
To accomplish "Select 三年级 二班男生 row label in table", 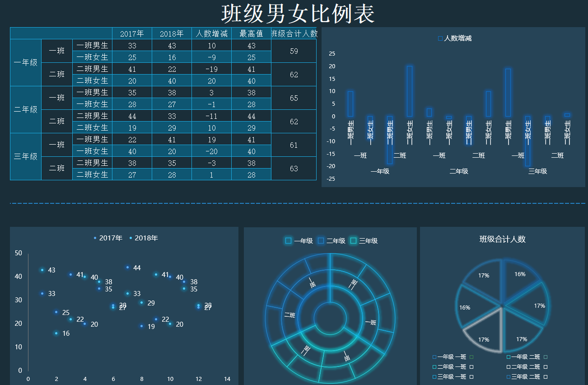I will 92,163.
